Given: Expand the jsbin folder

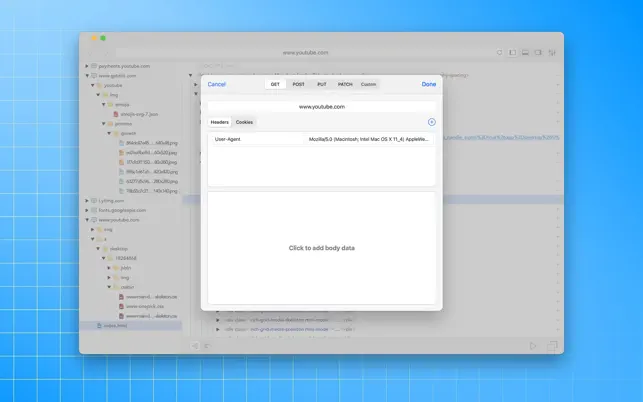Looking at the screenshot, I should coord(109,268).
